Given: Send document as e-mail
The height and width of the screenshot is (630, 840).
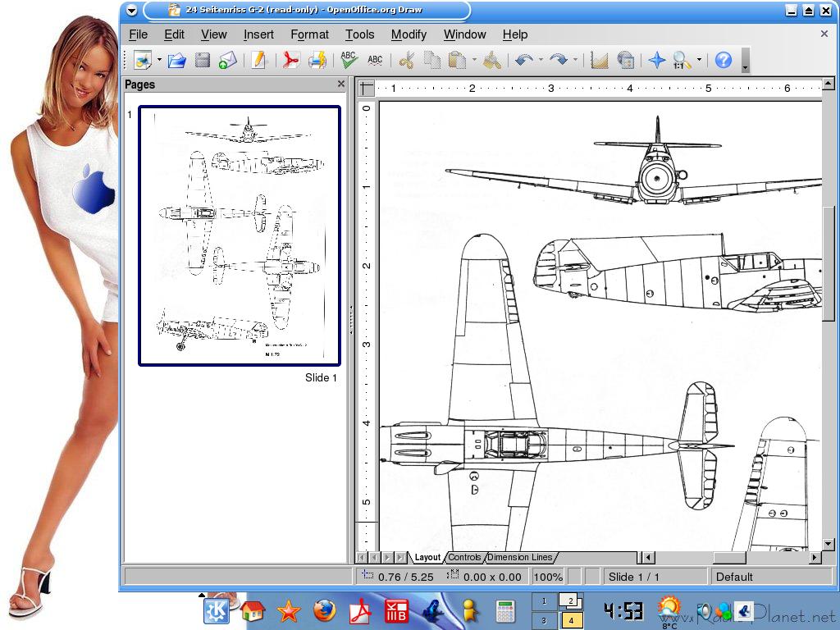Looking at the screenshot, I should pos(227,60).
